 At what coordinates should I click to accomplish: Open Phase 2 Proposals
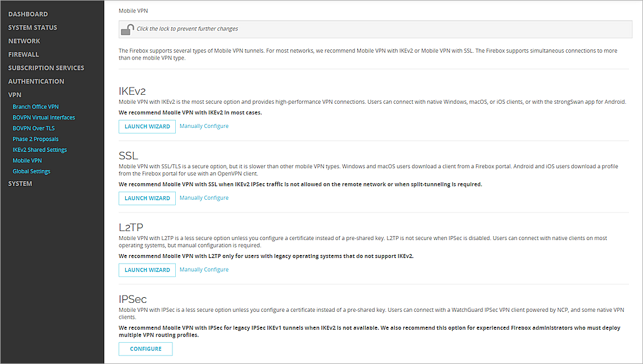coord(35,139)
